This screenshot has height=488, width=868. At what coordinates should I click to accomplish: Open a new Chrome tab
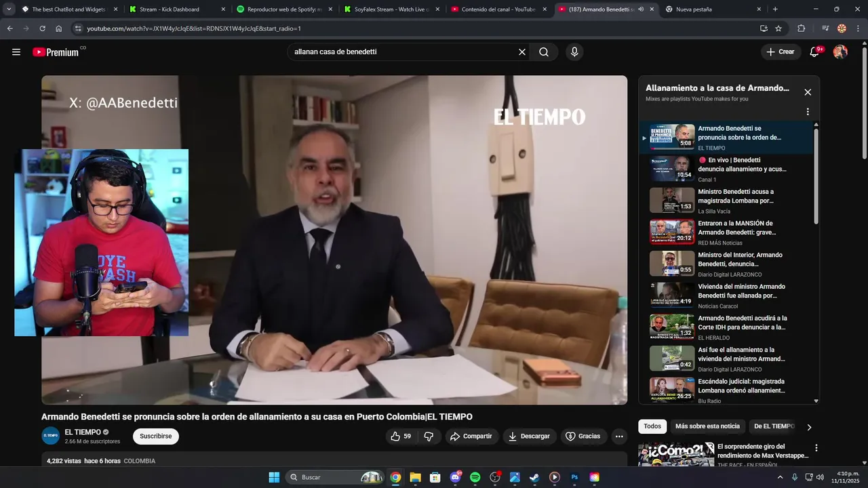[x=775, y=9]
